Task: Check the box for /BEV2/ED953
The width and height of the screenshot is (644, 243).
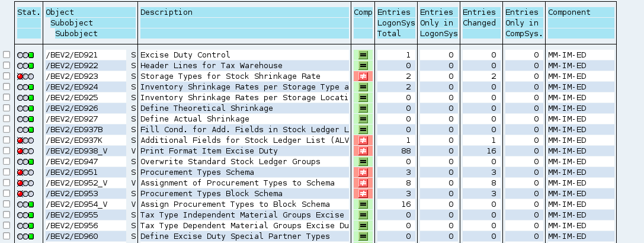Action: point(7,194)
